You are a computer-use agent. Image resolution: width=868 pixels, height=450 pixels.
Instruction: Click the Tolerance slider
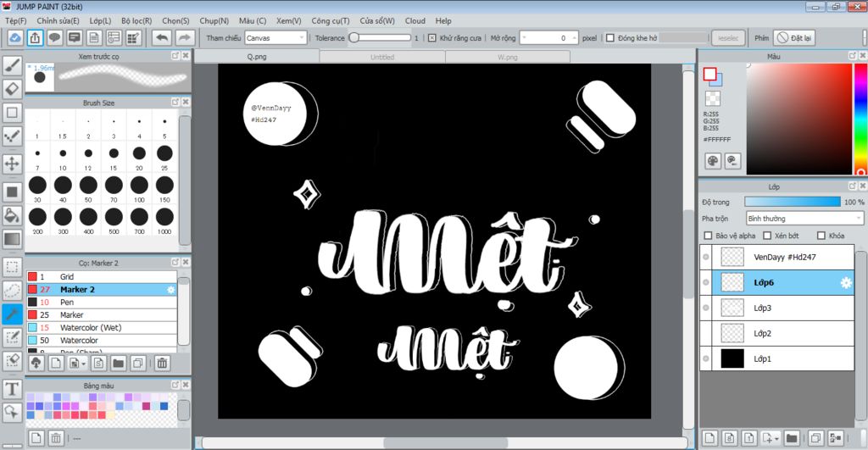tap(381, 38)
